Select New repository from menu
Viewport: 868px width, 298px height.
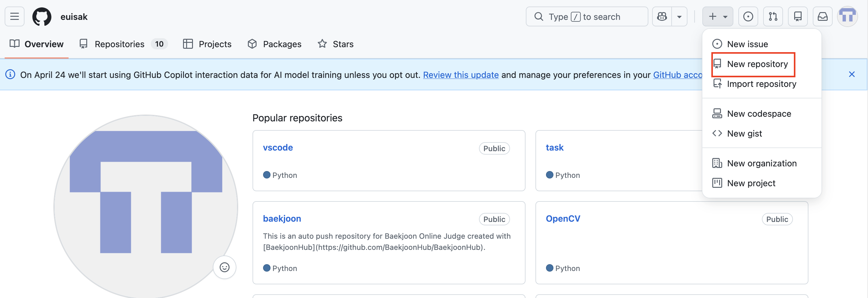pos(753,64)
